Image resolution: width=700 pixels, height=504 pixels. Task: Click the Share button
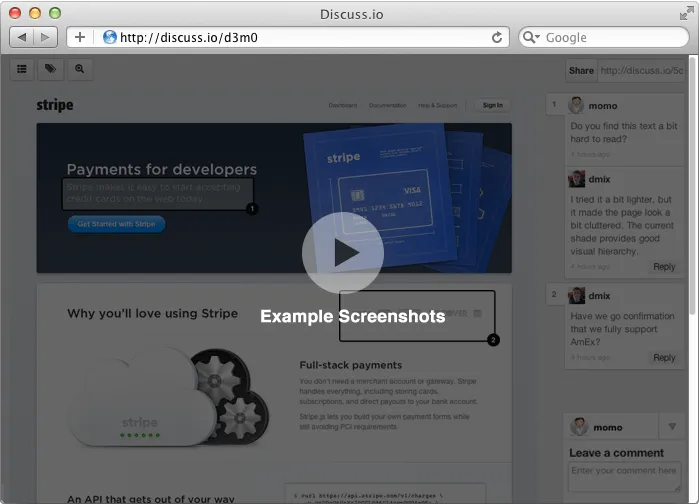click(x=581, y=71)
